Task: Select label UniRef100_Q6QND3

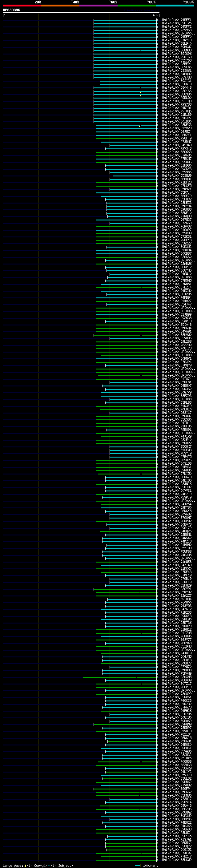Action: click(x=176, y=50)
